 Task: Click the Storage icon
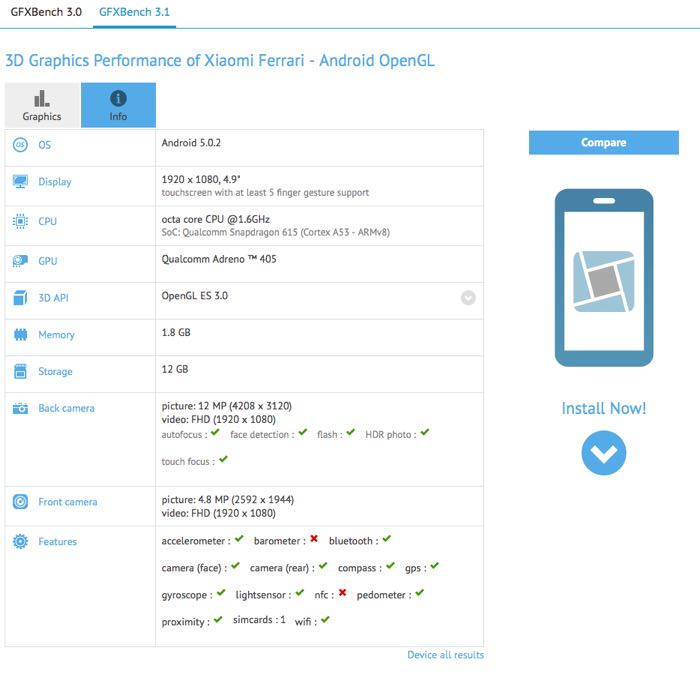tap(20, 371)
